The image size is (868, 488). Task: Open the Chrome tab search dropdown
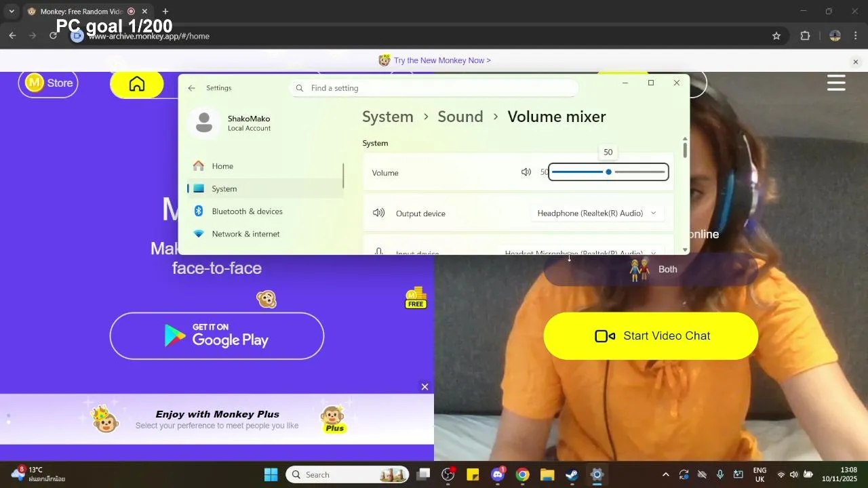(x=11, y=12)
